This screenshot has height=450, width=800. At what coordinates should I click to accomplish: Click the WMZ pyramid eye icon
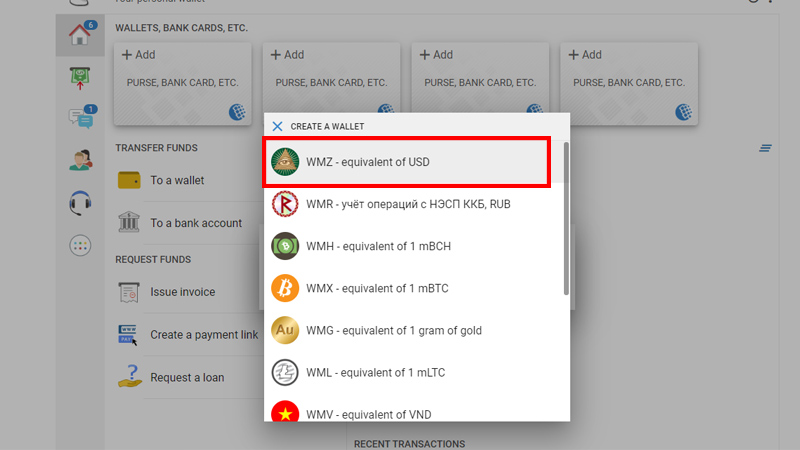(285, 162)
